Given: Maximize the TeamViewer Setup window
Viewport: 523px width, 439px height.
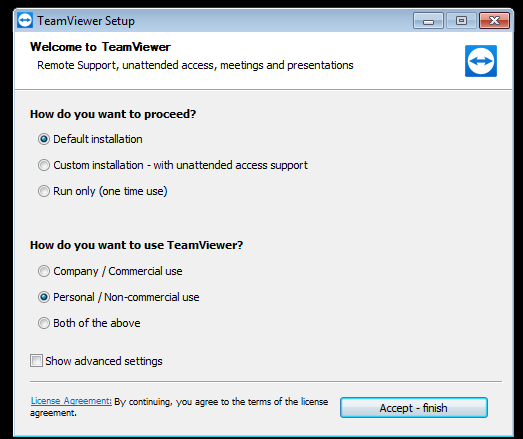Looking at the screenshot, I should click(461, 21).
